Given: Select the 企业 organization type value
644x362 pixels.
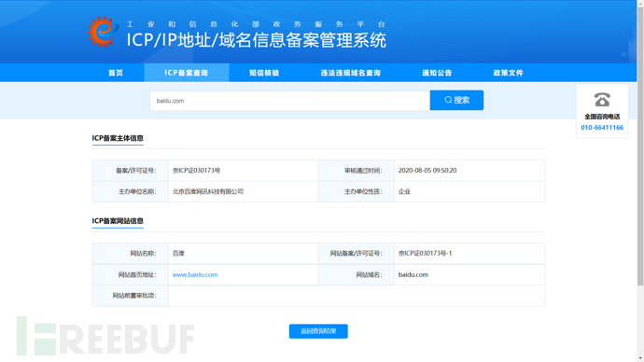Looking at the screenshot, I should (x=404, y=191).
